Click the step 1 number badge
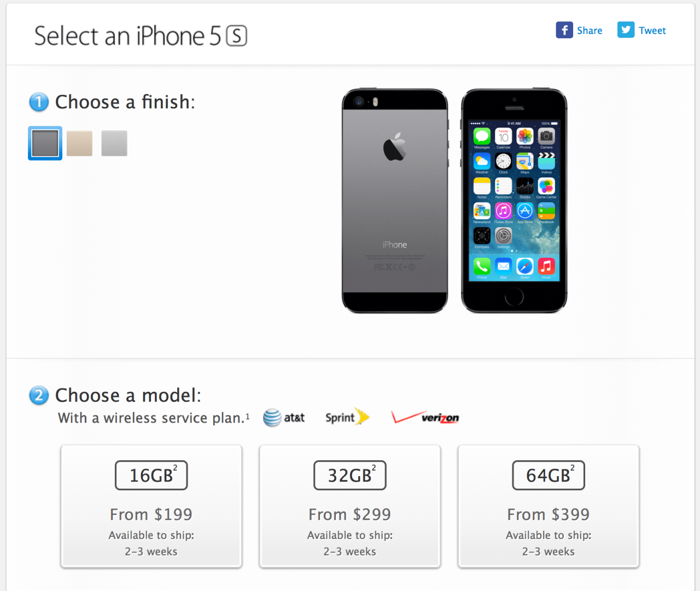 tap(39, 102)
